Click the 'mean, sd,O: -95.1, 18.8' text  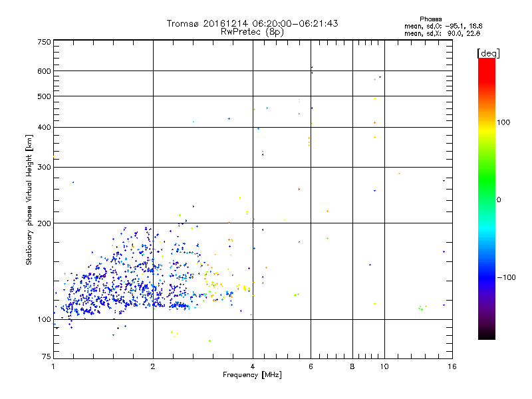tap(443, 26)
